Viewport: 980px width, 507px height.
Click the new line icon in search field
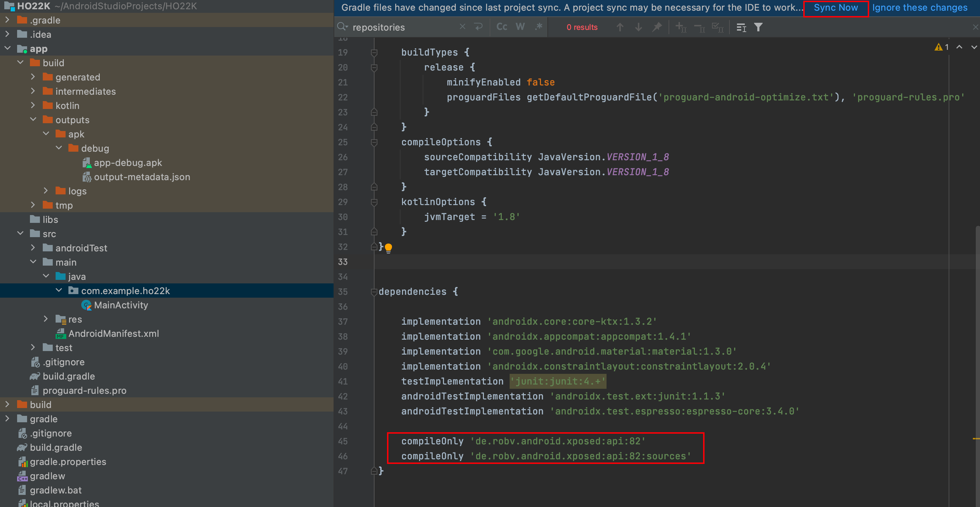(x=478, y=27)
